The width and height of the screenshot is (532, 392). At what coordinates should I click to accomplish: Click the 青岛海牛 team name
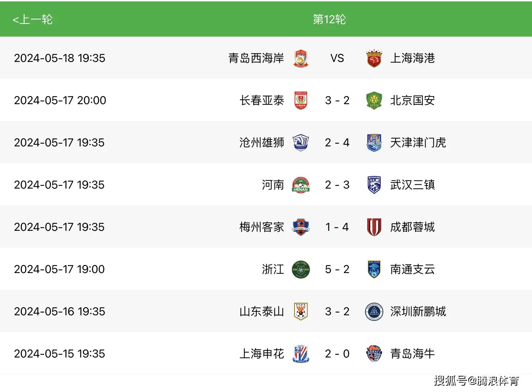(412, 354)
